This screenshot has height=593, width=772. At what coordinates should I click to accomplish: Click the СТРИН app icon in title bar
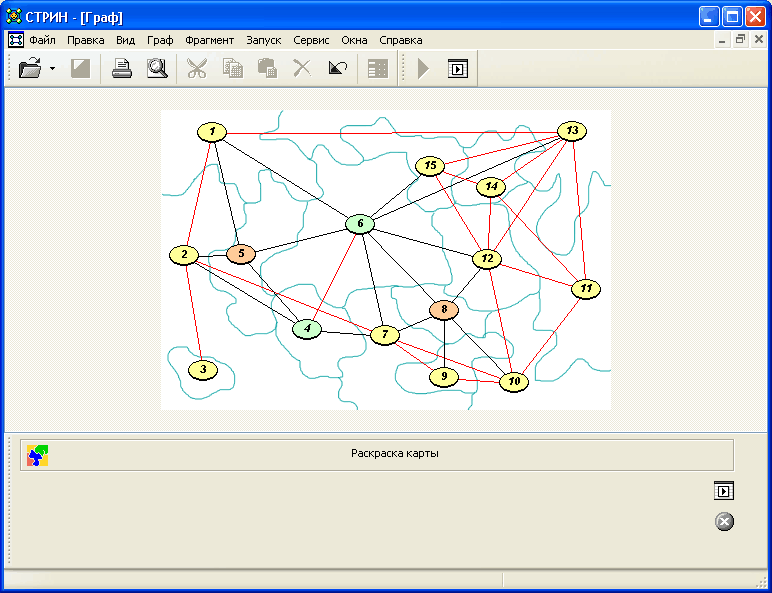[x=14, y=17]
